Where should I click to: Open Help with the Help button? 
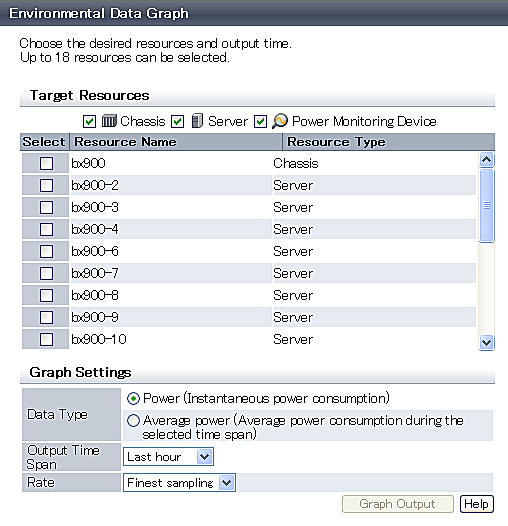click(x=477, y=504)
